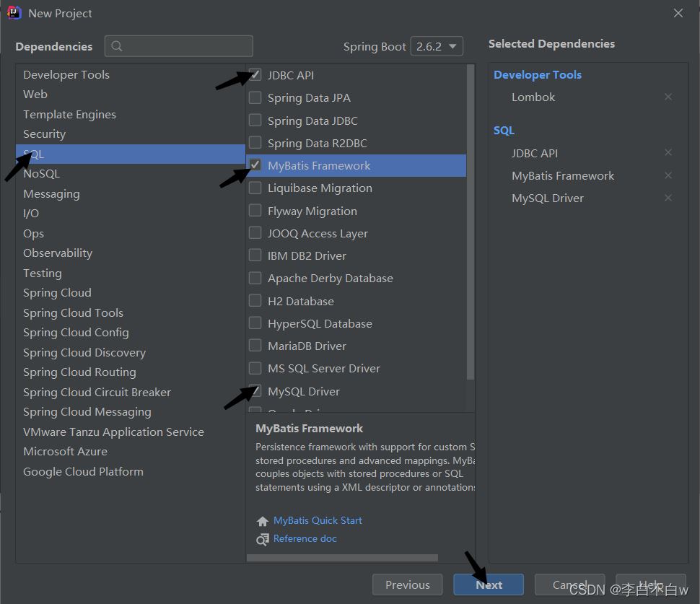
Task: Click the home icon beside MyBatis Quick Start
Action: coord(263,521)
